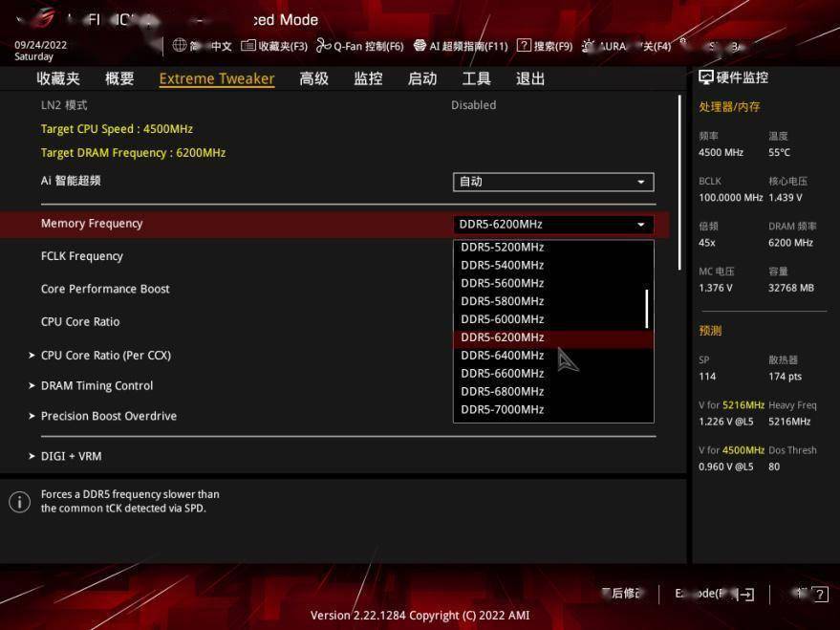Click the 硬件监控 monitor icon
Viewport: 840px width, 630px height.
pos(706,77)
